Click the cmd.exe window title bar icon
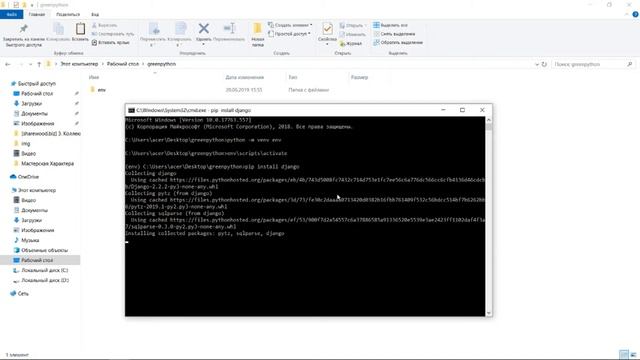Screen dimensions: 640x360 coord(131,110)
